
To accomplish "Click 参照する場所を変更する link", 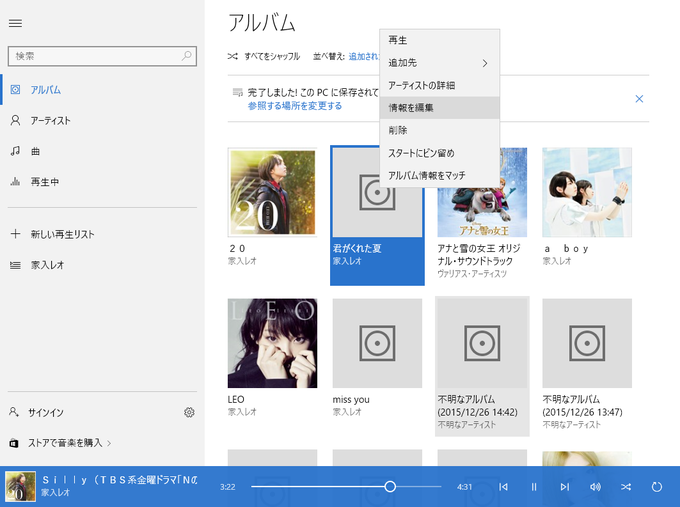I will tap(295, 106).
